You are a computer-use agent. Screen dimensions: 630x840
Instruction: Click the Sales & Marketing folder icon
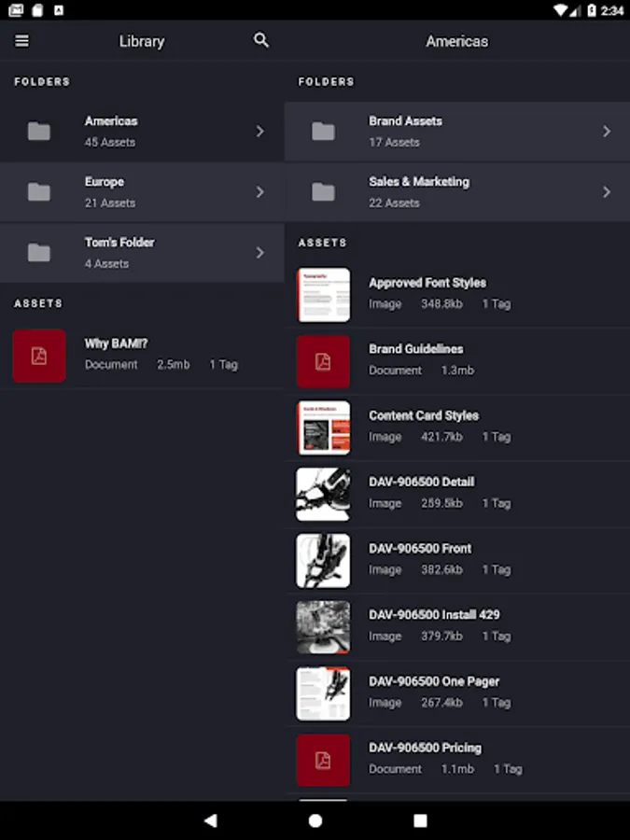[323, 191]
